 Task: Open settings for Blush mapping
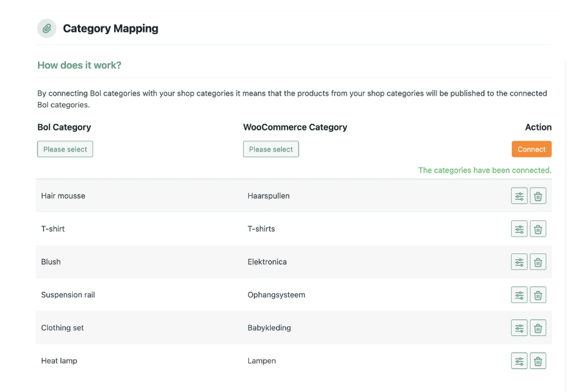coord(519,262)
